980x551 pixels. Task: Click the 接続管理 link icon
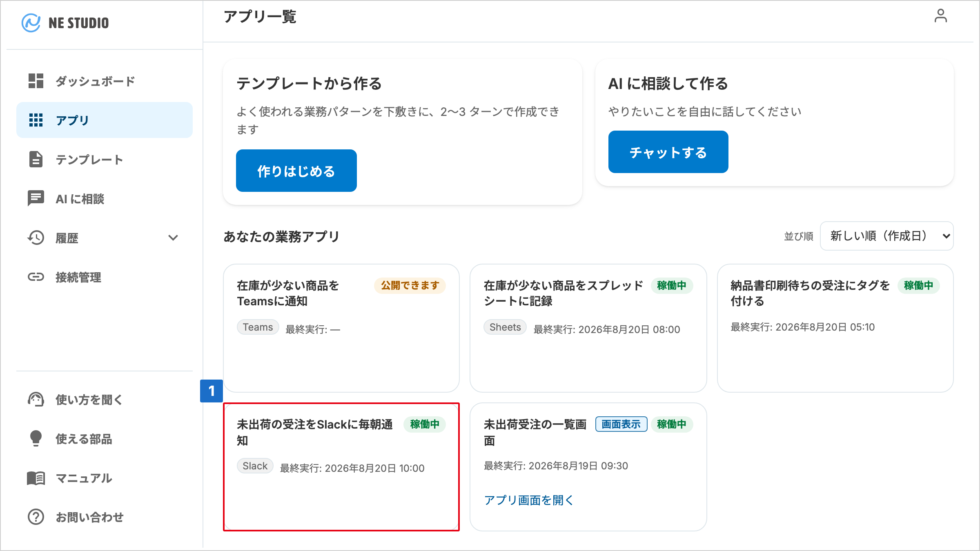click(36, 277)
